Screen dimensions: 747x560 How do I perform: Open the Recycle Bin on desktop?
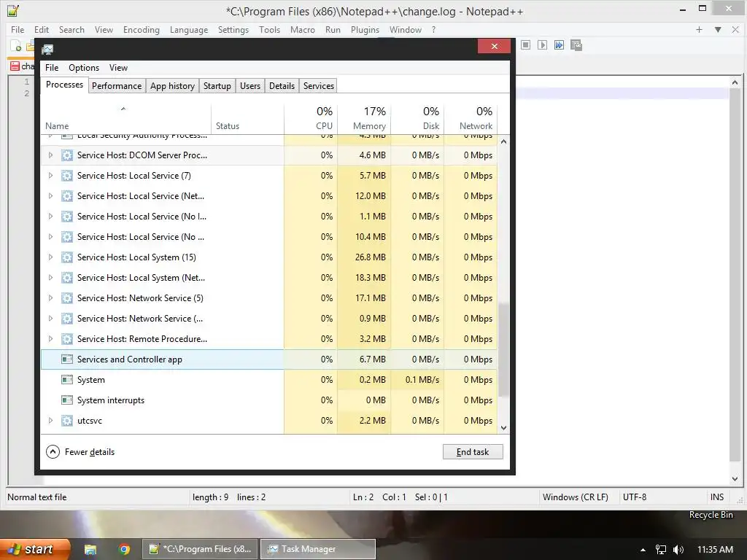pos(711,515)
